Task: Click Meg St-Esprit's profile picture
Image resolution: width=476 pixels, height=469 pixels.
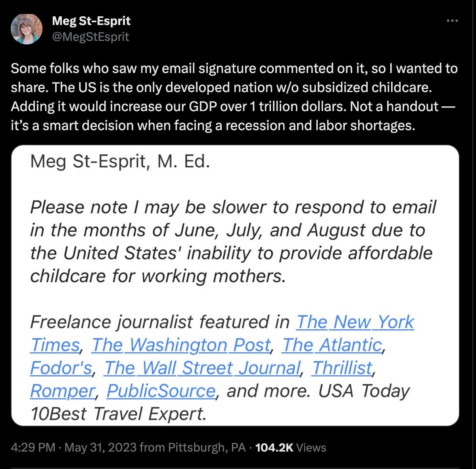Action: point(26,28)
